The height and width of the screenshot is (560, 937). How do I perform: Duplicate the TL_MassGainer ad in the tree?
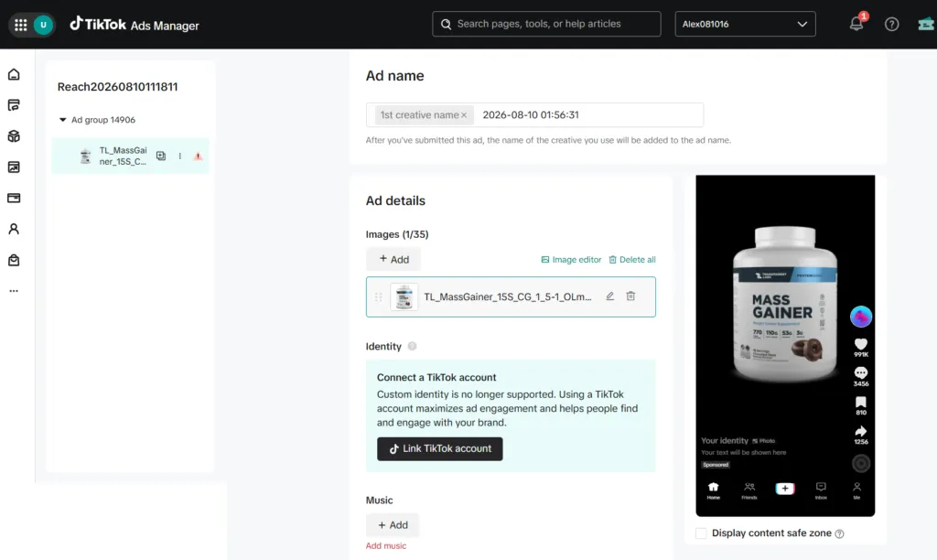pos(161,156)
